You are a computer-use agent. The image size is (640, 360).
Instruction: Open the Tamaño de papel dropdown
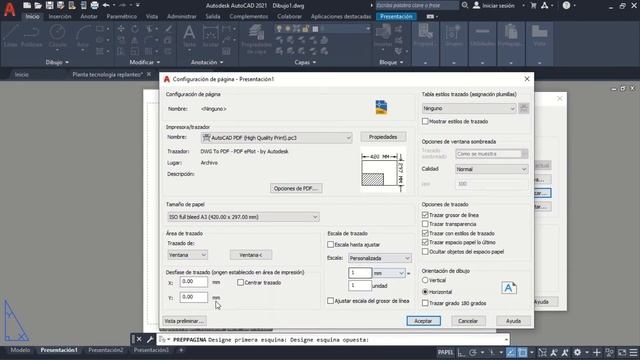243,217
